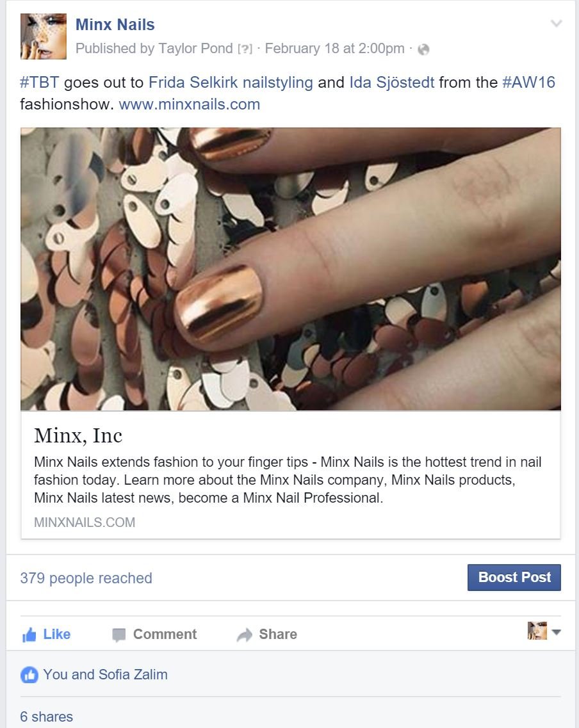Open Ida Sjöstedt page link
579x728 pixels.
click(392, 82)
